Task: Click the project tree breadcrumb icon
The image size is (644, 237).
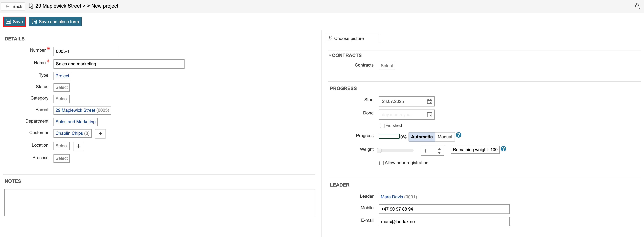Action: [x=31, y=6]
